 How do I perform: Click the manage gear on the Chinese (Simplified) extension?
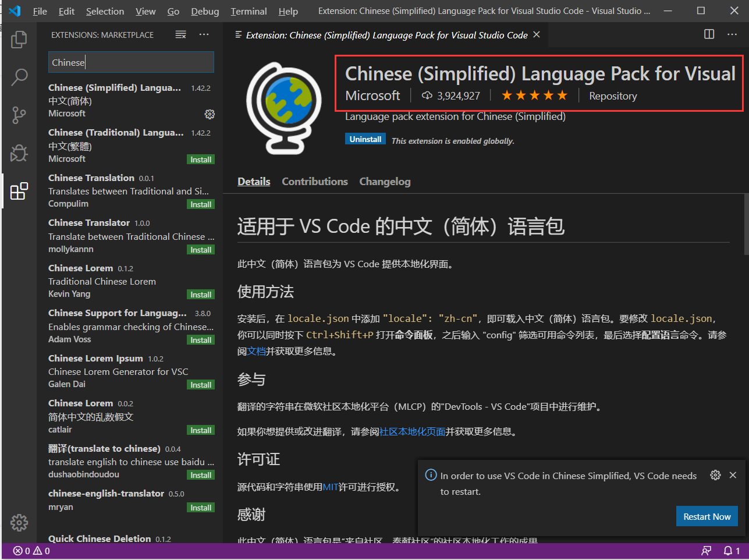pos(210,114)
